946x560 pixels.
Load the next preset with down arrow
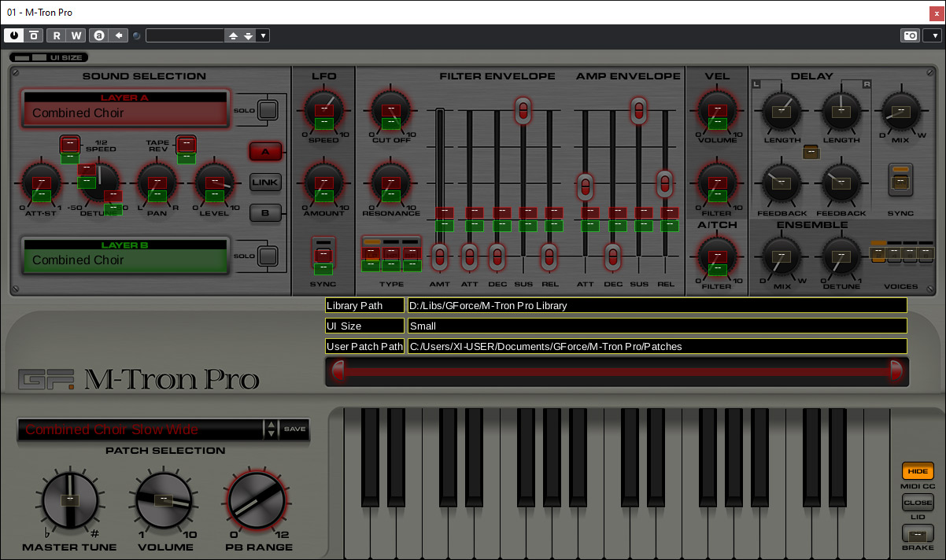pos(248,35)
